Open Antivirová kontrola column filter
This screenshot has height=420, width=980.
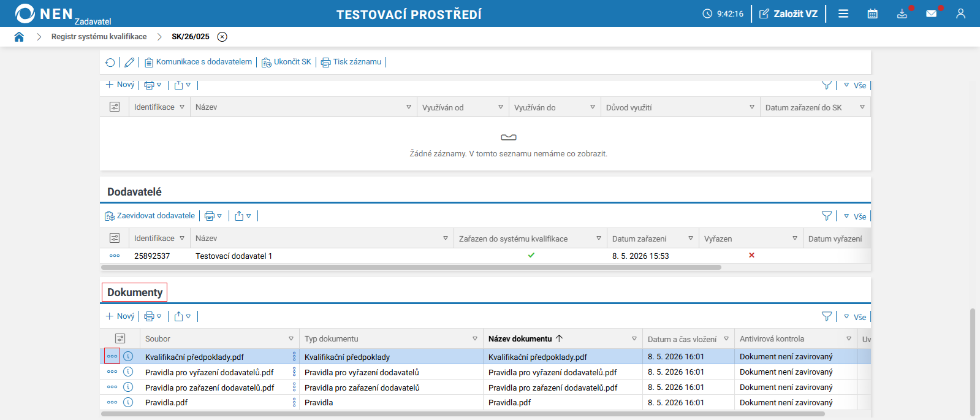(849, 338)
